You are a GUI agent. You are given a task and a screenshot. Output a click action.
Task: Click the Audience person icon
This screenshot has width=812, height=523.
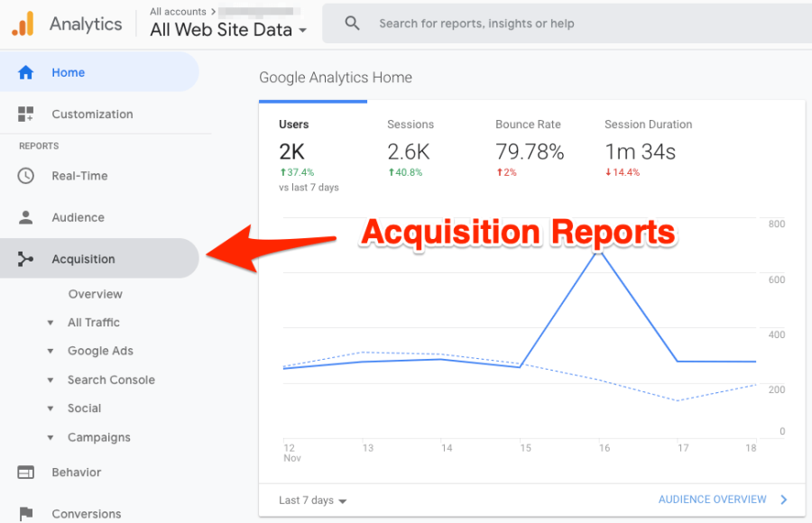click(25, 217)
